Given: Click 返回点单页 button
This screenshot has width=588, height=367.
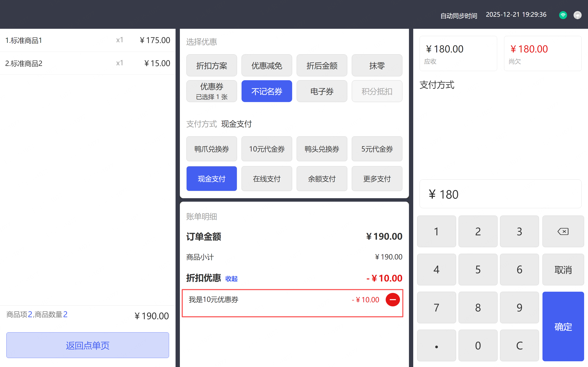Looking at the screenshot, I should 88,345.
